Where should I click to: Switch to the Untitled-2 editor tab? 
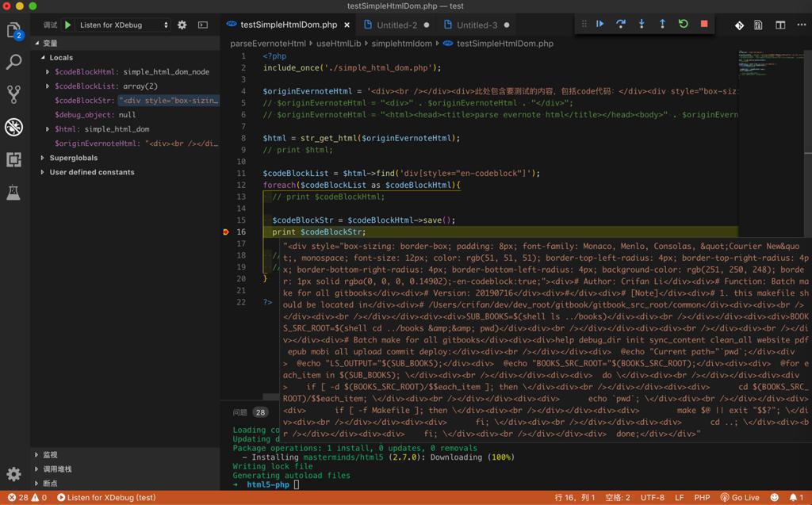pos(396,25)
